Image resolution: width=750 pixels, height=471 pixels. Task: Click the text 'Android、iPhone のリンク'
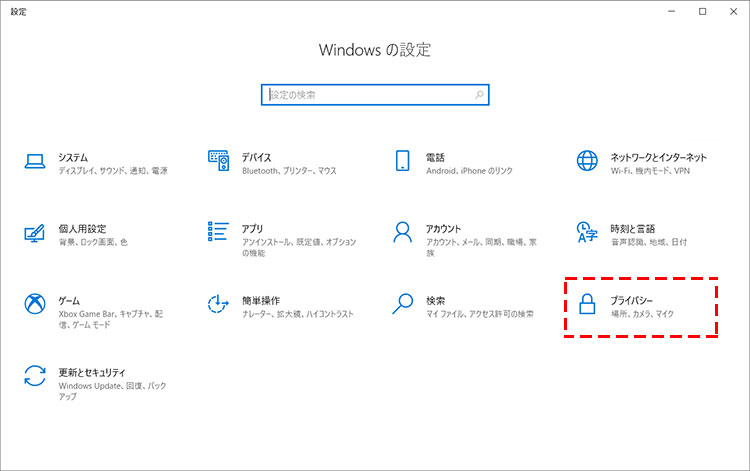(469, 171)
